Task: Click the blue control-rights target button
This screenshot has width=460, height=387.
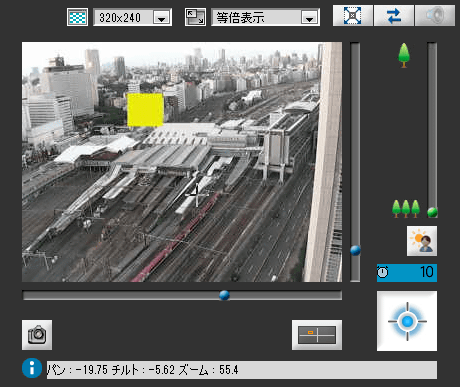Action: pos(407,321)
